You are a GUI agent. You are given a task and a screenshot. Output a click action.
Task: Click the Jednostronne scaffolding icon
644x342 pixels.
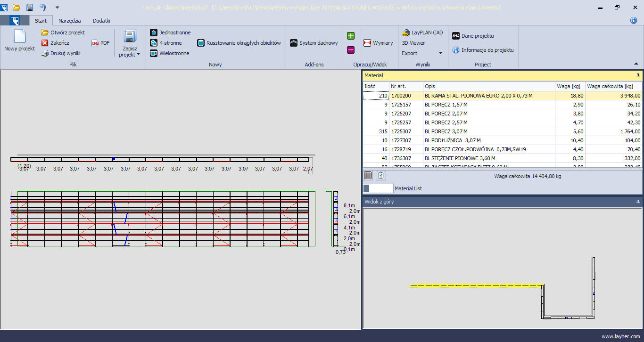pyautogui.click(x=154, y=33)
